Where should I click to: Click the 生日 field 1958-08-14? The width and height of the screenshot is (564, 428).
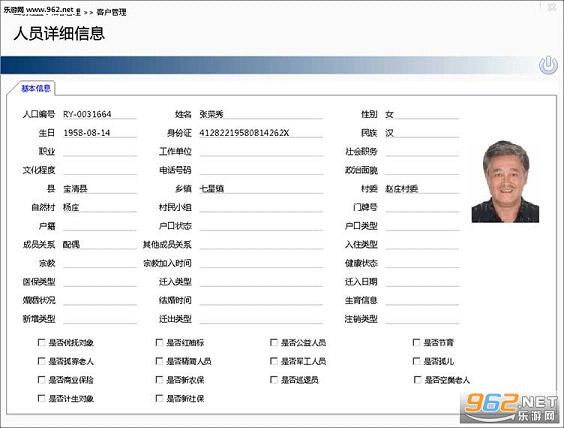(100, 133)
